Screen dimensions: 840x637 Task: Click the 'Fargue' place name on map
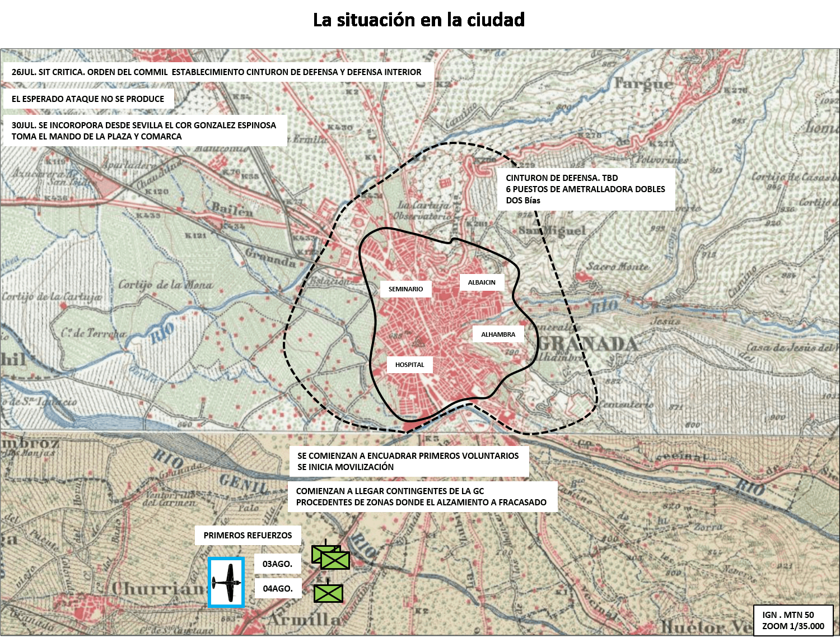[644, 84]
